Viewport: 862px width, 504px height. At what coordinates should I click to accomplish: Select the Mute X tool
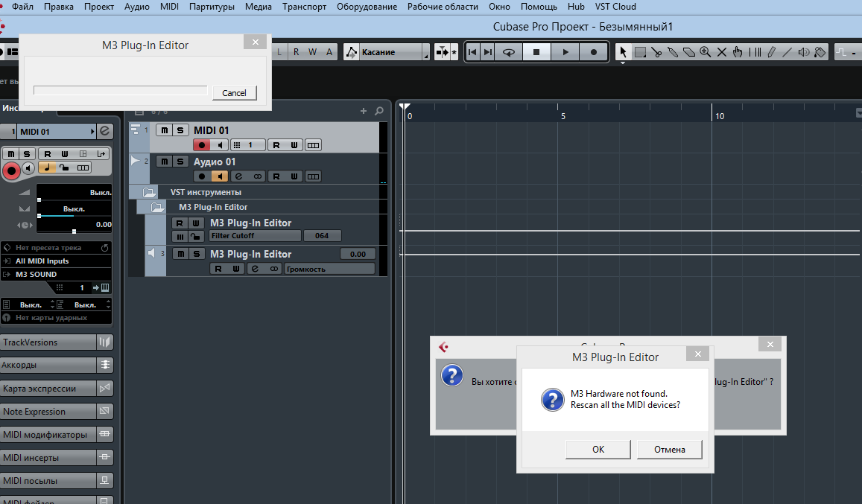(722, 52)
